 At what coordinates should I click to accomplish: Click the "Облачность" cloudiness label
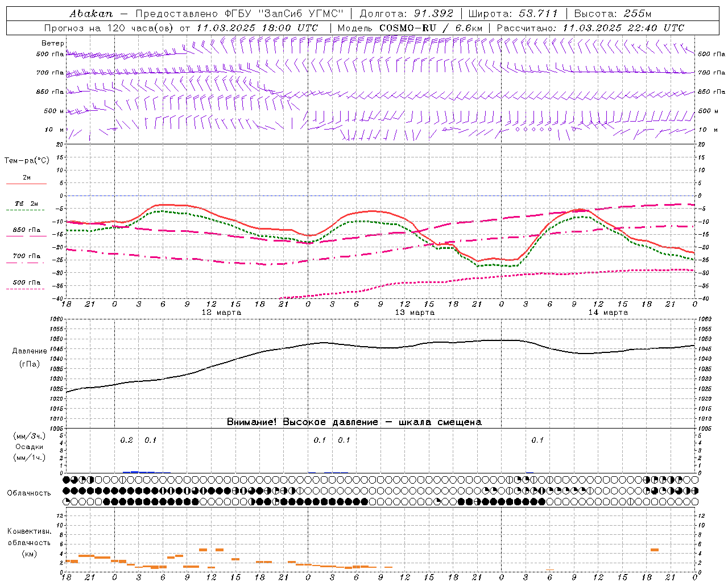(x=29, y=493)
